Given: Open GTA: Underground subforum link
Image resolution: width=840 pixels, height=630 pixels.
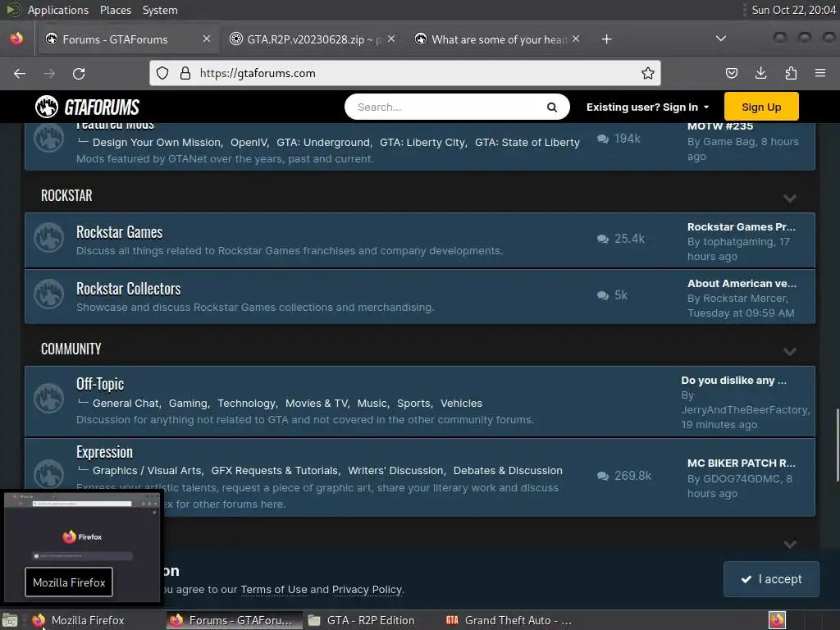Looking at the screenshot, I should pyautogui.click(x=323, y=142).
